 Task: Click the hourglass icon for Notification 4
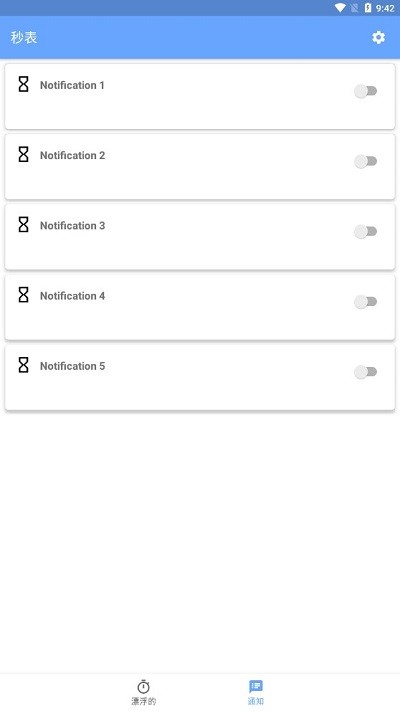pos(23,295)
